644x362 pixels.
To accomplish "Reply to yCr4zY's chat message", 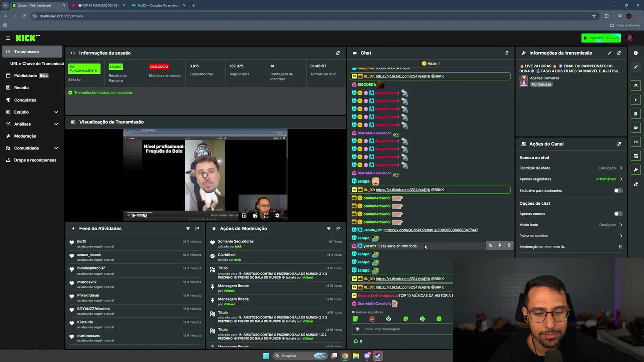I will click(490, 246).
